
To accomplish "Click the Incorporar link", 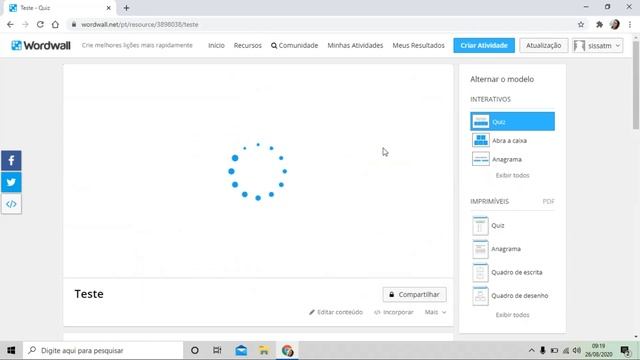I will click(x=394, y=312).
